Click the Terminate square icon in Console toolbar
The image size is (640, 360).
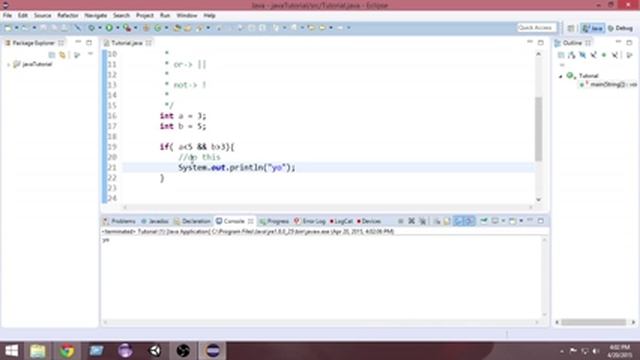pyautogui.click(x=400, y=221)
